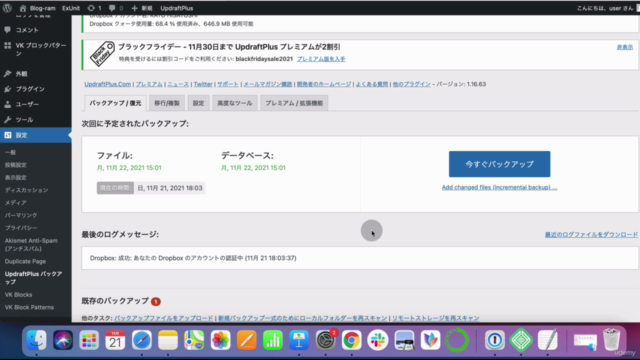Switch to the 設定 tab in UpdraftPlus
The width and height of the screenshot is (640, 360).
pyautogui.click(x=198, y=103)
